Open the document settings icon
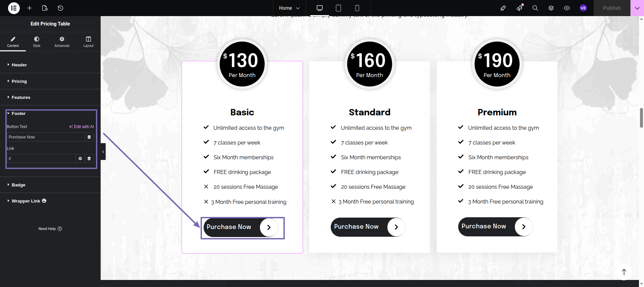This screenshot has height=287, width=644. pyautogui.click(x=45, y=8)
